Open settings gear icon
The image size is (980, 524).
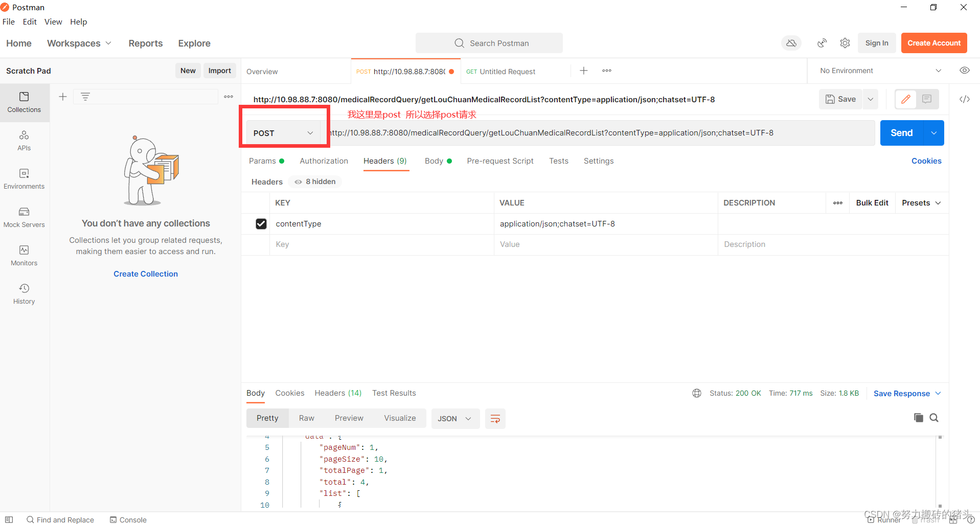click(845, 43)
